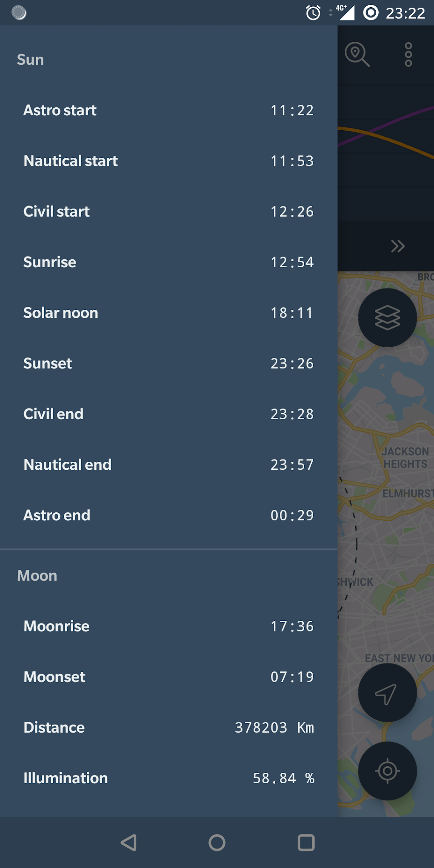The height and width of the screenshot is (868, 434).
Task: Select the Moon section header
Action: tap(37, 575)
